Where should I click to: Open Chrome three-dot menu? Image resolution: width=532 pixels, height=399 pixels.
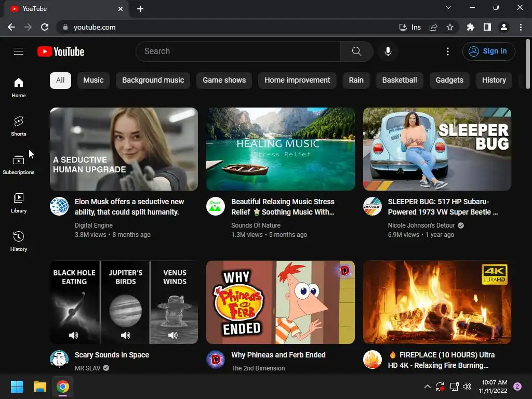pyautogui.click(x=521, y=27)
